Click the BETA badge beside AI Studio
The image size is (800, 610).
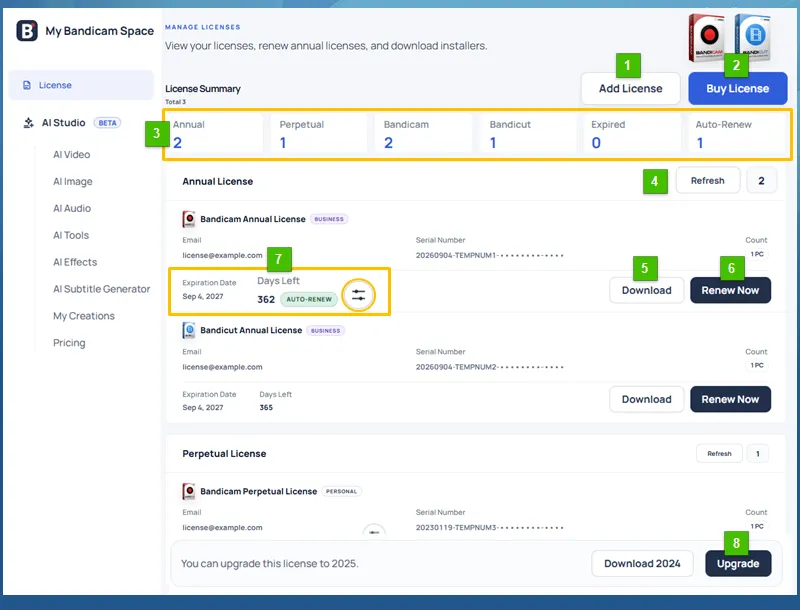(x=107, y=123)
